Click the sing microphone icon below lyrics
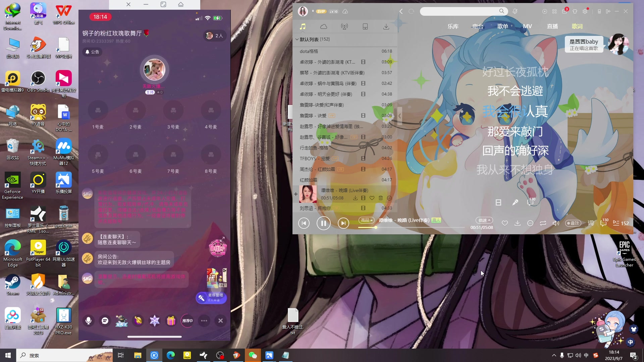The height and width of the screenshot is (362, 644). 515,202
